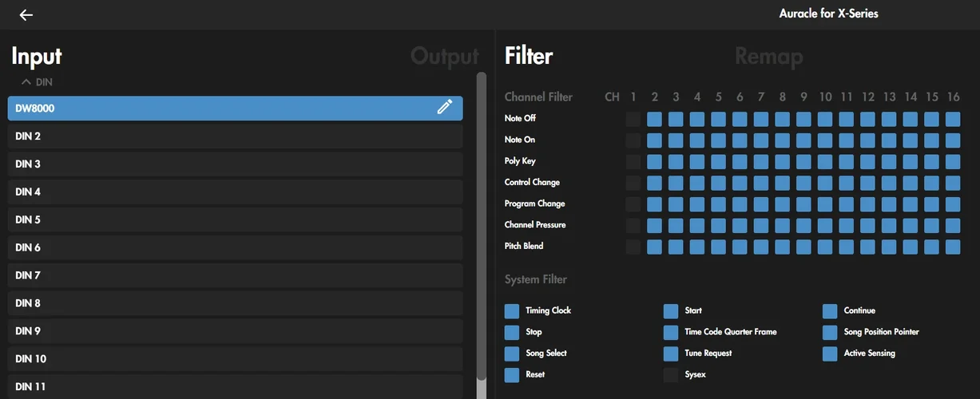This screenshot has width=980, height=399.
Task: Enable the Sysex filter checkbox
Action: click(671, 375)
